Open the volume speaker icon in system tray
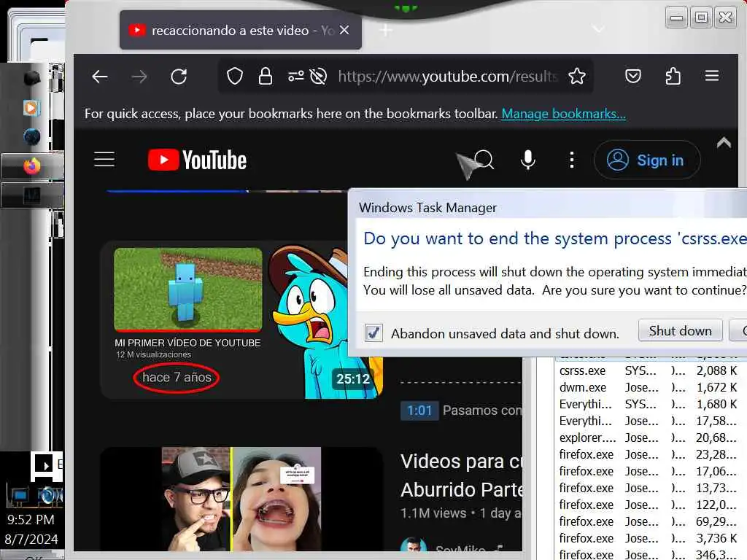This screenshot has height=560, width=747. click(48, 496)
